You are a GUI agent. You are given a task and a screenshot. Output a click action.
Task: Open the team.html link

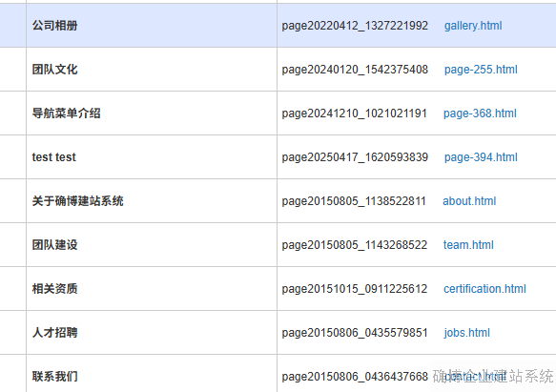[468, 245]
